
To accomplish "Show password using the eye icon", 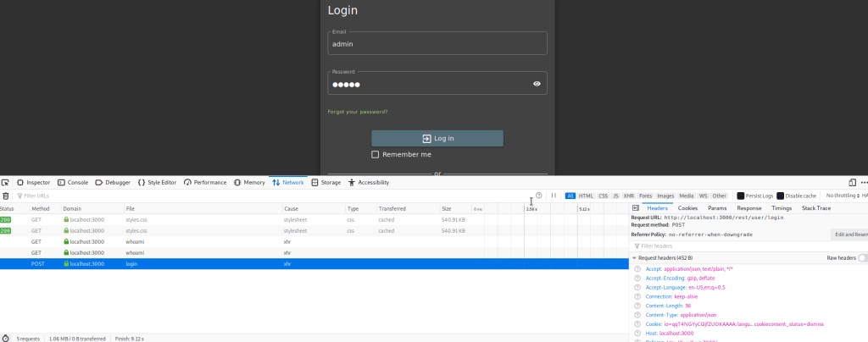I will point(537,84).
